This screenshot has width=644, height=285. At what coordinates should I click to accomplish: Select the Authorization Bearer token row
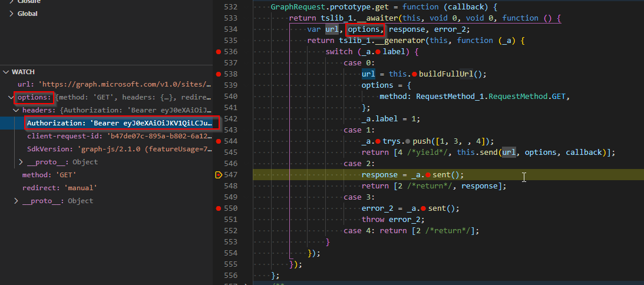tap(107, 123)
